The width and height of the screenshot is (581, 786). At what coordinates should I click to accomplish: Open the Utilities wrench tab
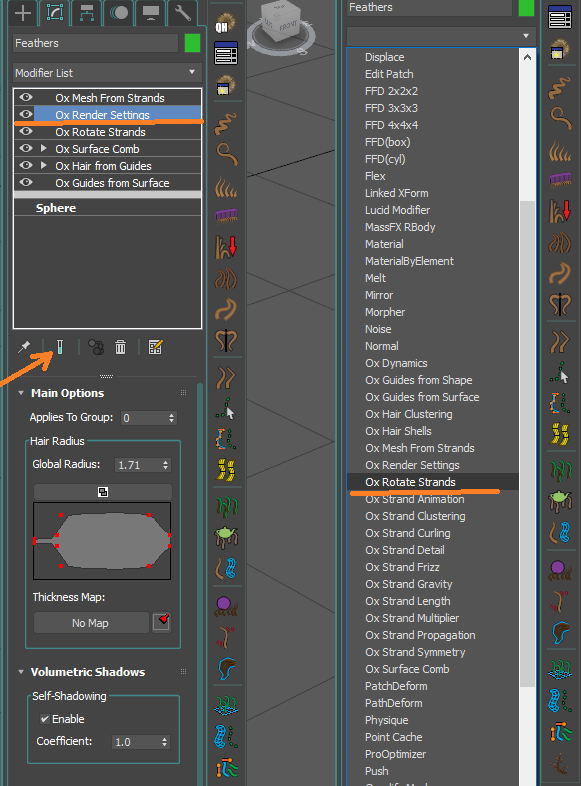[182, 13]
